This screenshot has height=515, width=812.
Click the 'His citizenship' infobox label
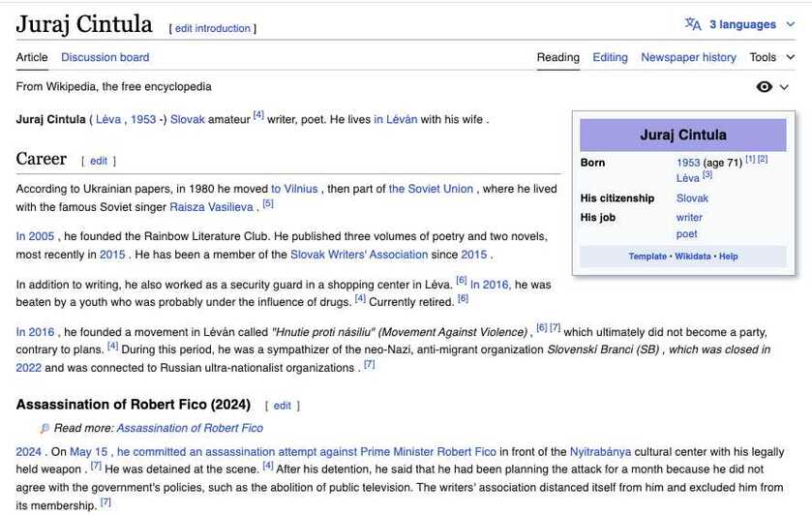click(617, 197)
